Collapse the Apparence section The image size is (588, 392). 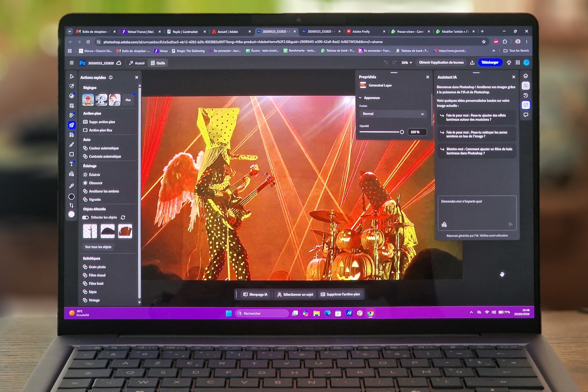(x=360, y=98)
